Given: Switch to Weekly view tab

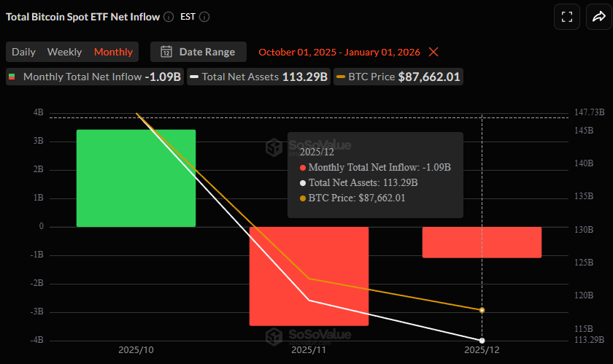Looking at the screenshot, I should [64, 52].
